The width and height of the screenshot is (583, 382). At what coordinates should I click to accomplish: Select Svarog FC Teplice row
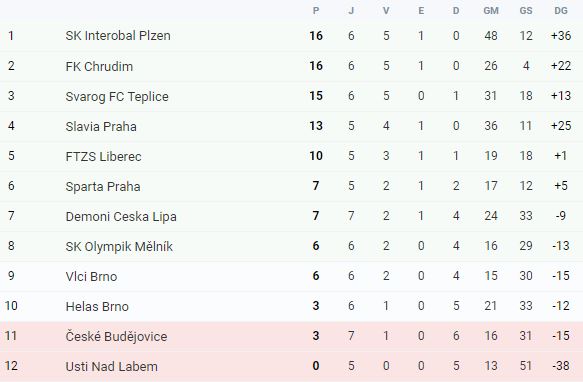(x=292, y=96)
